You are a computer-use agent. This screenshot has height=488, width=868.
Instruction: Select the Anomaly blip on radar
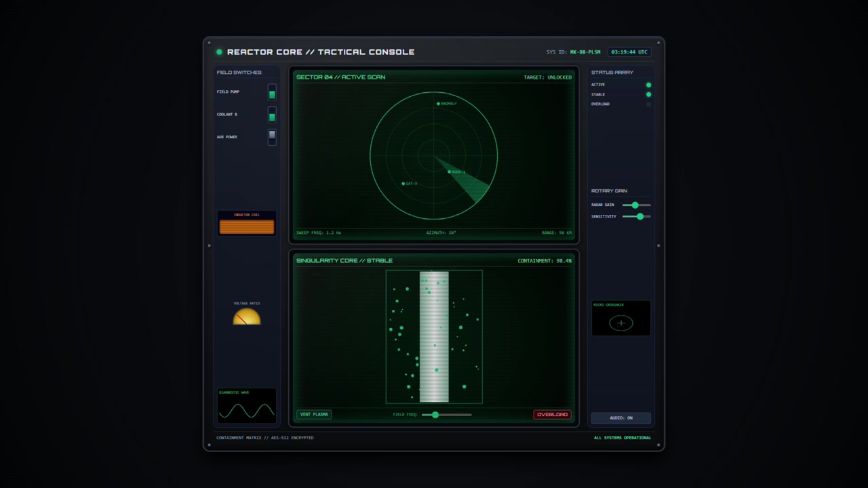(x=439, y=104)
